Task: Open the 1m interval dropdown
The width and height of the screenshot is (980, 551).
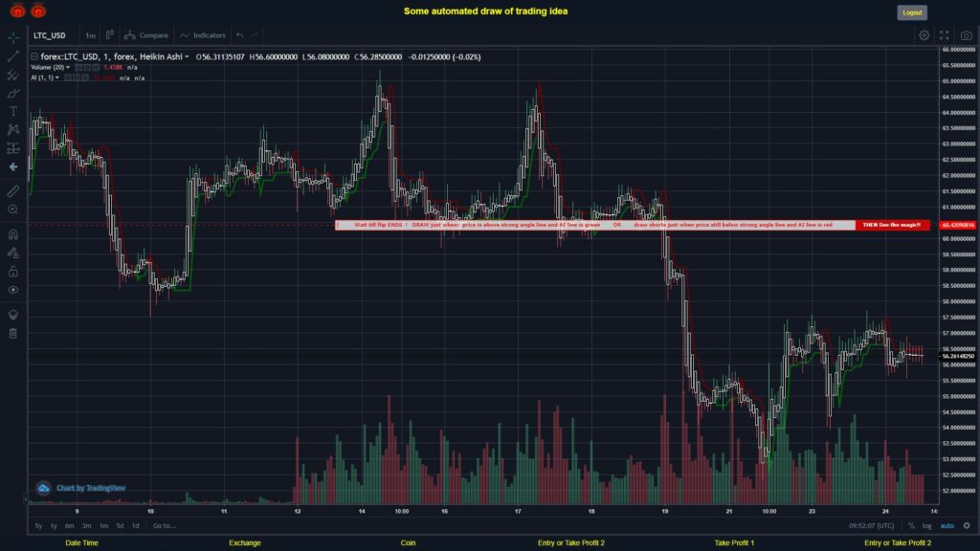Action: click(91, 35)
